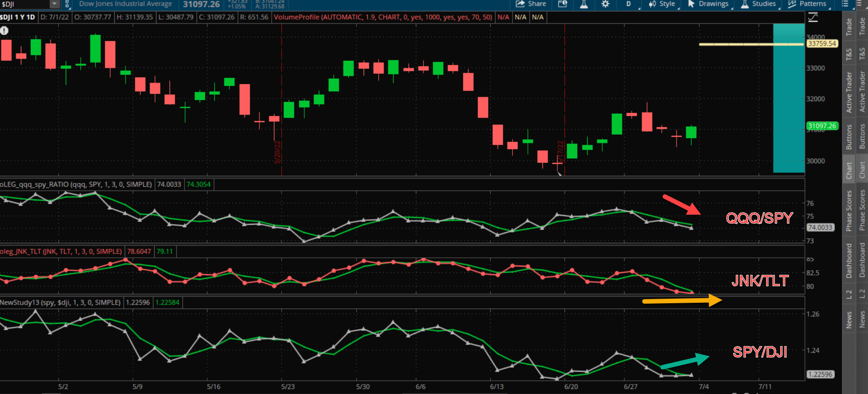The width and height of the screenshot is (868, 394).
Task: Open the Dashboard tab in the right sidebar column
Action: [862, 260]
